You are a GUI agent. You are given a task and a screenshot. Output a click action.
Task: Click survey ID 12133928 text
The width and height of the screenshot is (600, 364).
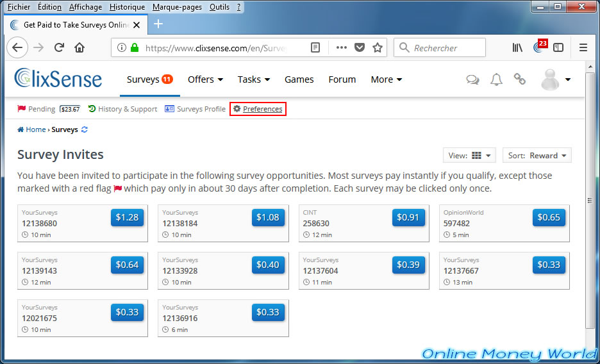(180, 270)
